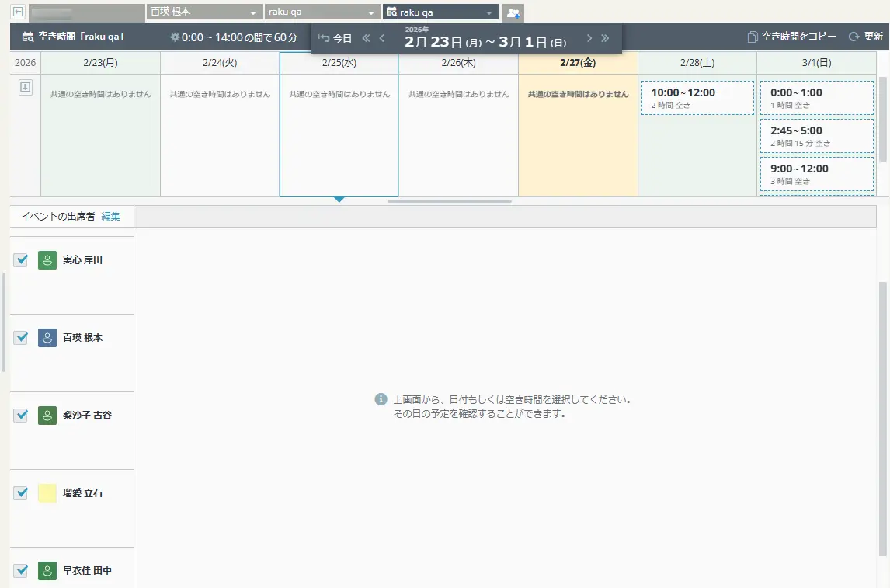Open the 百瑛 根本 dropdown
Image resolution: width=890 pixels, height=588 pixels.
point(203,12)
